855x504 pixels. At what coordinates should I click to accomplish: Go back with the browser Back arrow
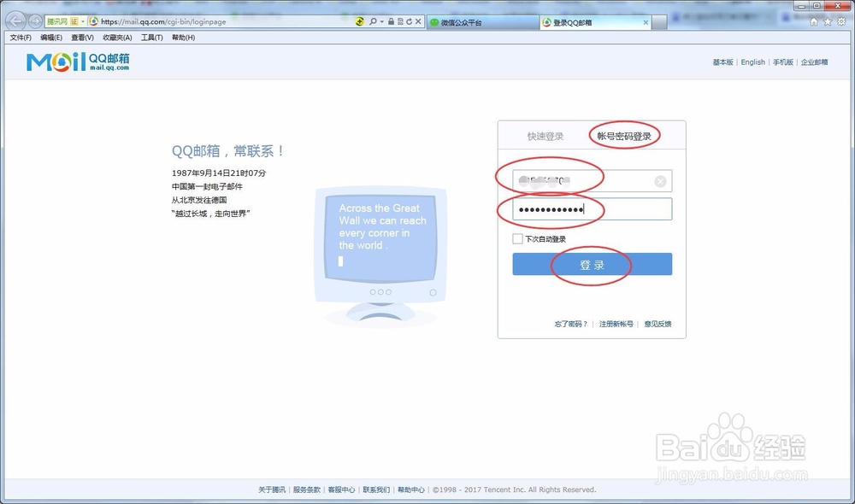(x=15, y=21)
